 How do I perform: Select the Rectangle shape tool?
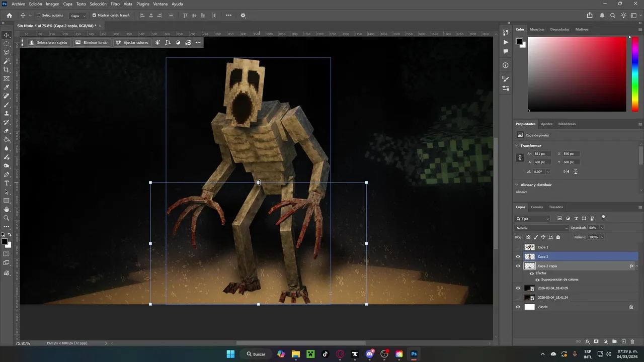[x=7, y=201]
